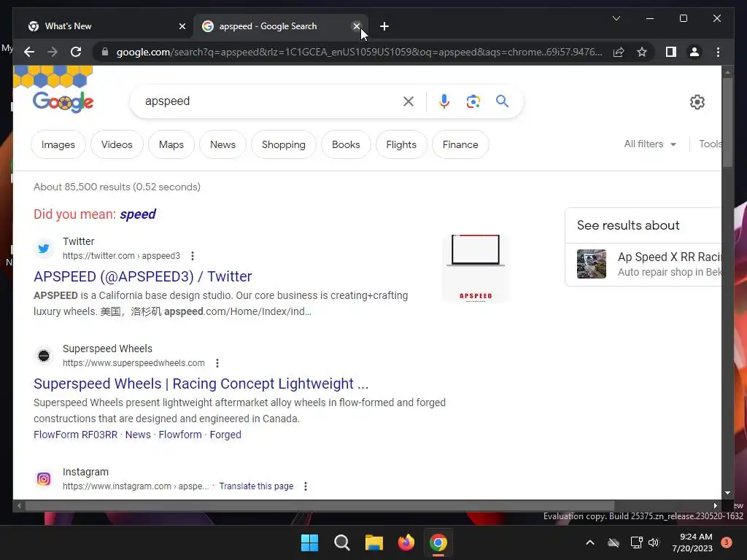Open the network status tray icon
This screenshot has width=747, height=560.
pyautogui.click(x=636, y=542)
